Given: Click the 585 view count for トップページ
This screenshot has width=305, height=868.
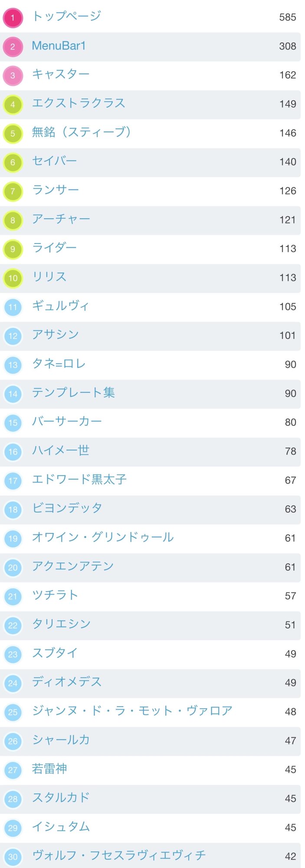Looking at the screenshot, I should 288,17.
